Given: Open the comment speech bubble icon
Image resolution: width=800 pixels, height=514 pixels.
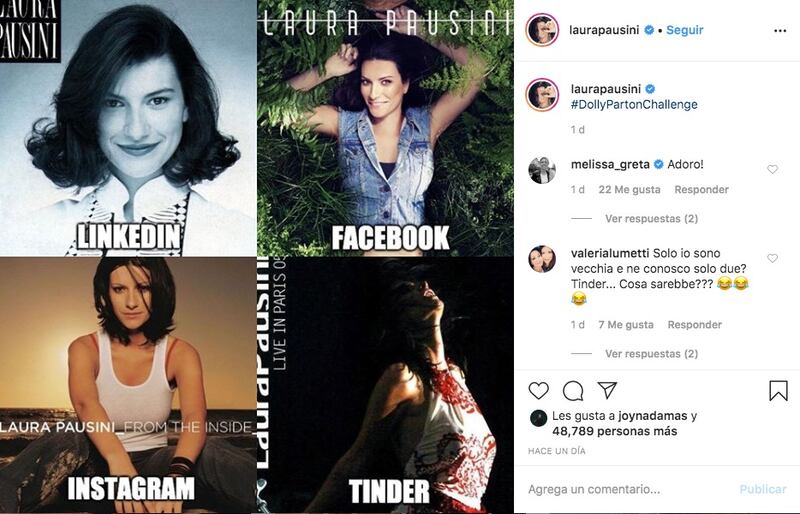Looking at the screenshot, I should pos(572,391).
